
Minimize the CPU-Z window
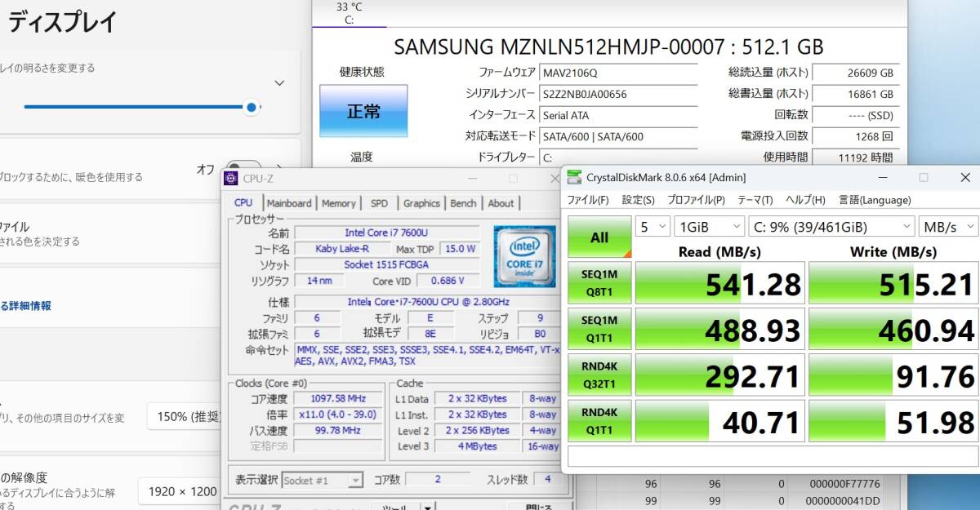pyautogui.click(x=474, y=179)
